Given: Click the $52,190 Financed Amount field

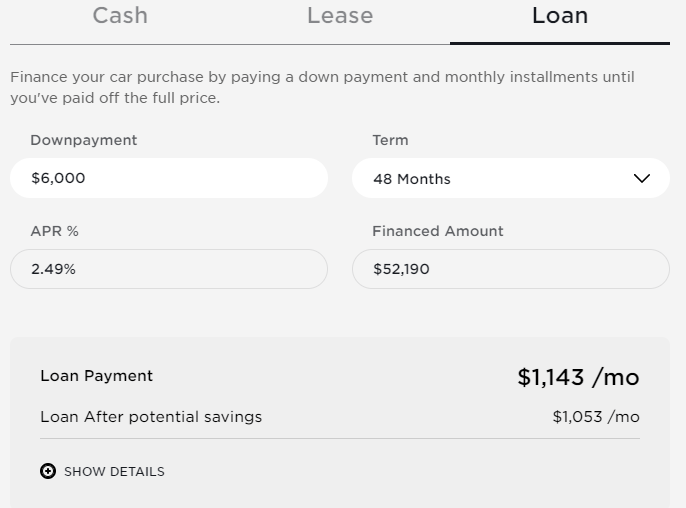Looking at the screenshot, I should click(510, 269).
